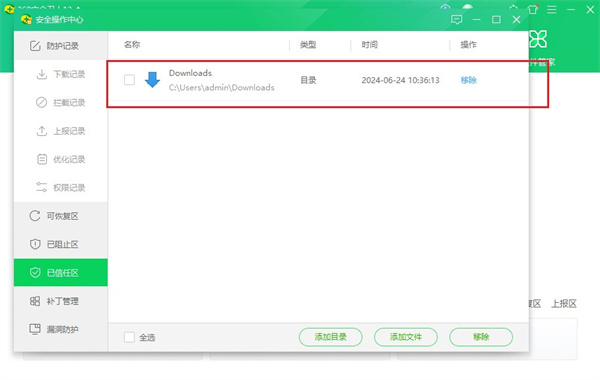The image size is (600, 380).
Task: Click the 已信任区 shield check icon
Action: coord(35,272)
